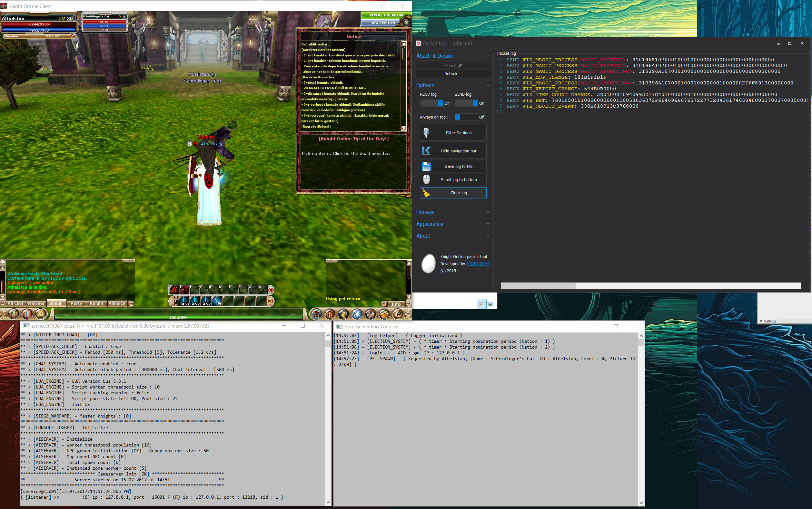The width and height of the screenshot is (812, 509).
Task: Toggle the RECV log switch
Action: 431,103
